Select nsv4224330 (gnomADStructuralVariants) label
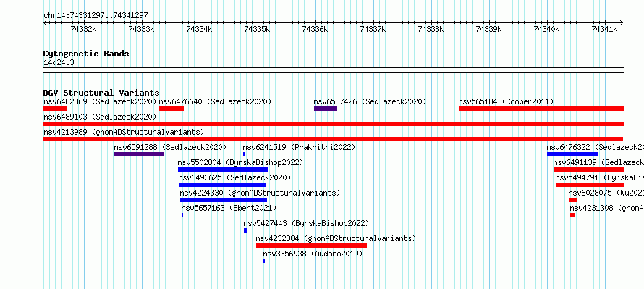644x289 pixels. coord(260,193)
